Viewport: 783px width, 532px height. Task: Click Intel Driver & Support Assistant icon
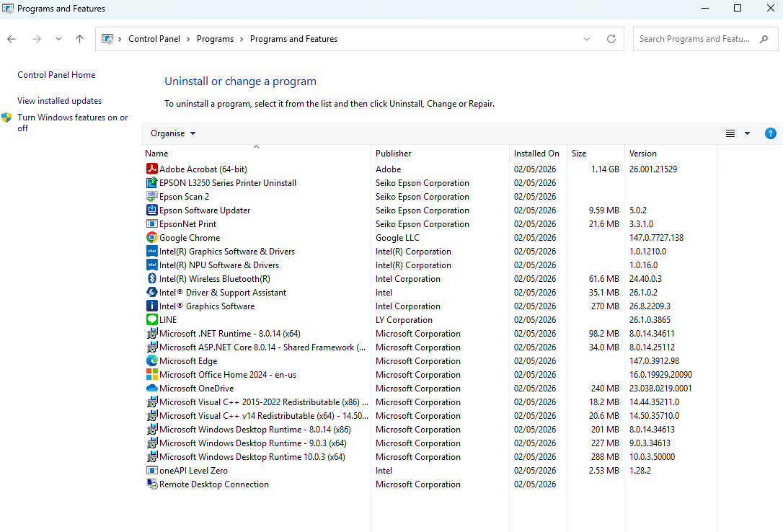pyautogui.click(x=152, y=293)
